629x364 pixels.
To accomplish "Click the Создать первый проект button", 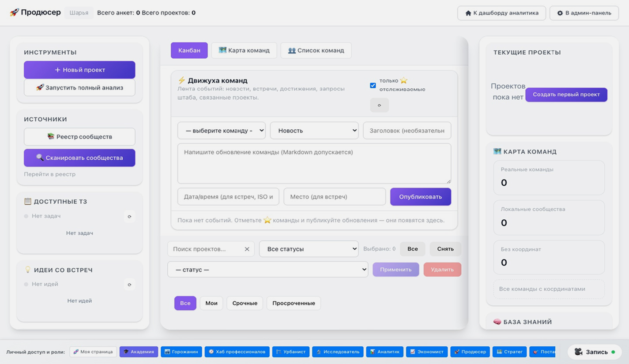I will [x=566, y=94].
